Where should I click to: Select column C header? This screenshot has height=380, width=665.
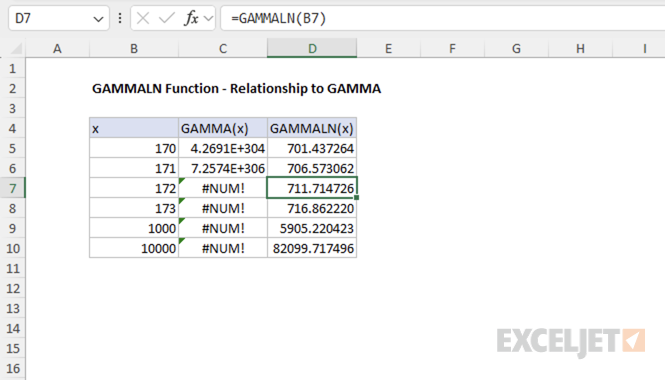tap(223, 49)
